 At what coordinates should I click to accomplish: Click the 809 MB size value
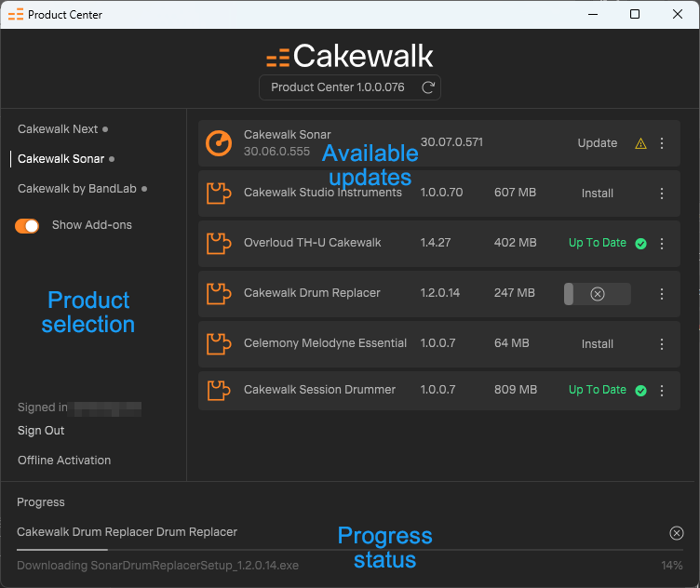516,390
